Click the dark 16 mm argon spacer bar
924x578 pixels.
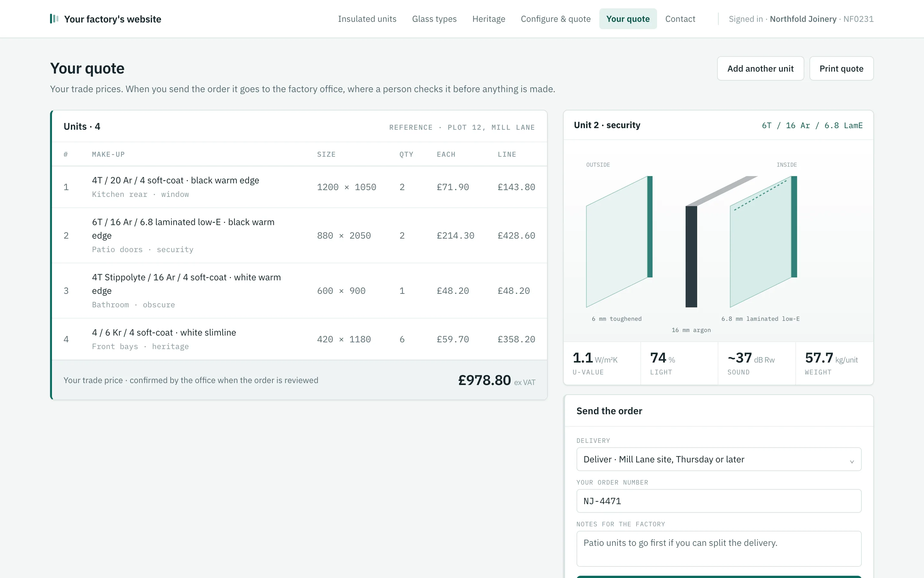pyautogui.click(x=691, y=256)
